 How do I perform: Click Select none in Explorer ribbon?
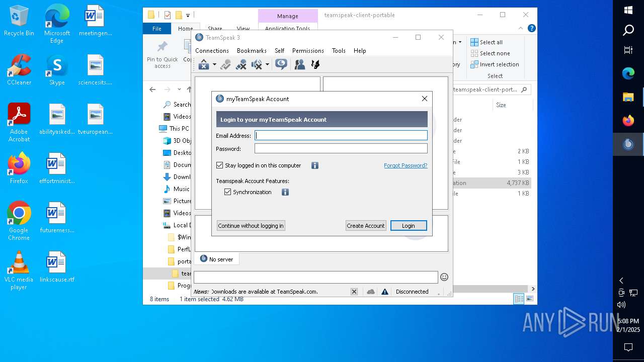pos(491,53)
